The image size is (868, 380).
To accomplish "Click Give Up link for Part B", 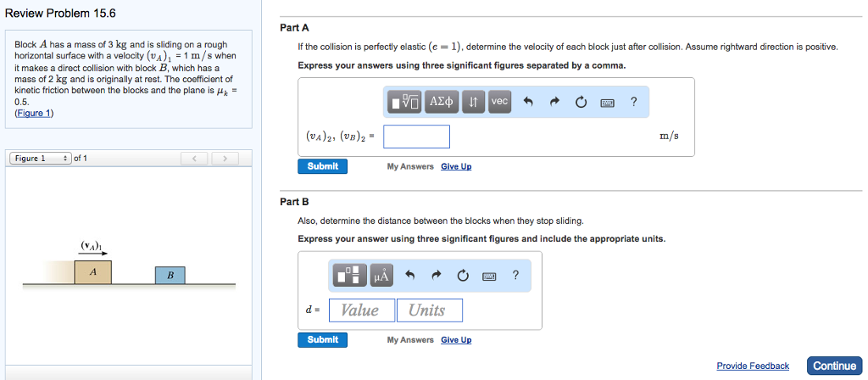I will [456, 340].
